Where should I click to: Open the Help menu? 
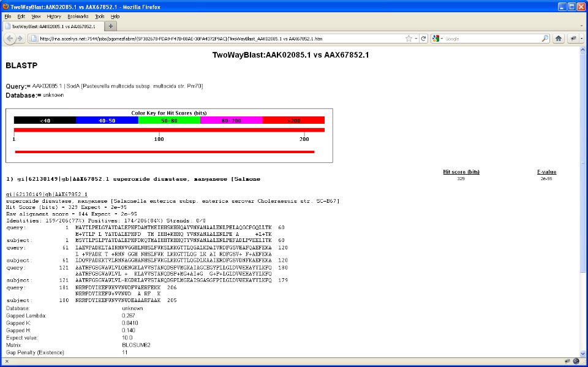click(x=115, y=17)
